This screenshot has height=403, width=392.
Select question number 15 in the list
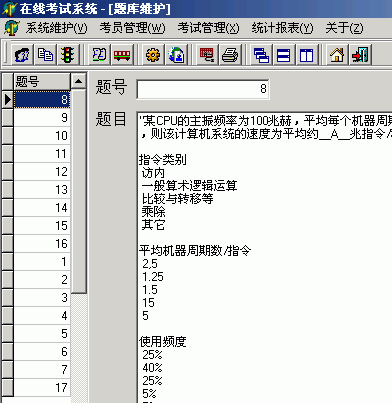click(42, 225)
